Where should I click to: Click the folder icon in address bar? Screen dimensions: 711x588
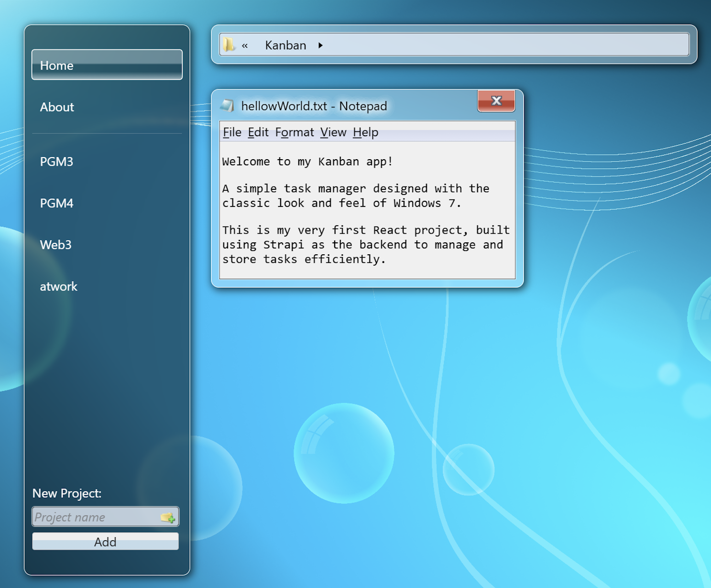click(x=229, y=45)
